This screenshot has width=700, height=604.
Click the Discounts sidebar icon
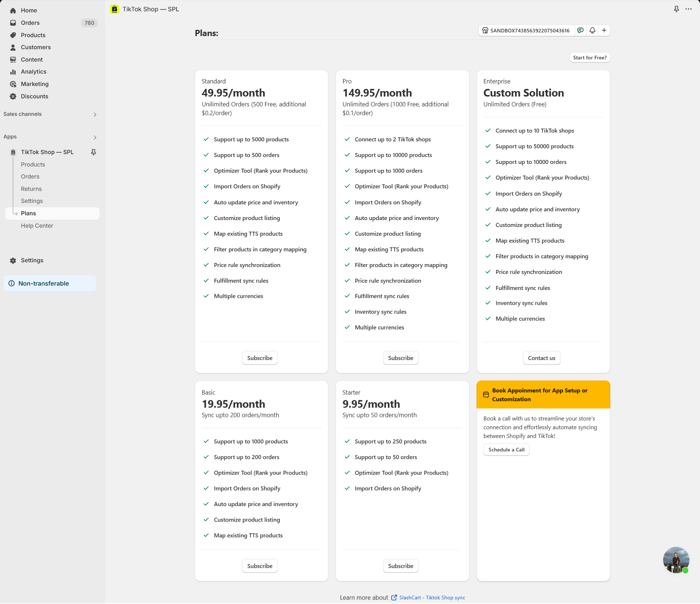point(13,97)
